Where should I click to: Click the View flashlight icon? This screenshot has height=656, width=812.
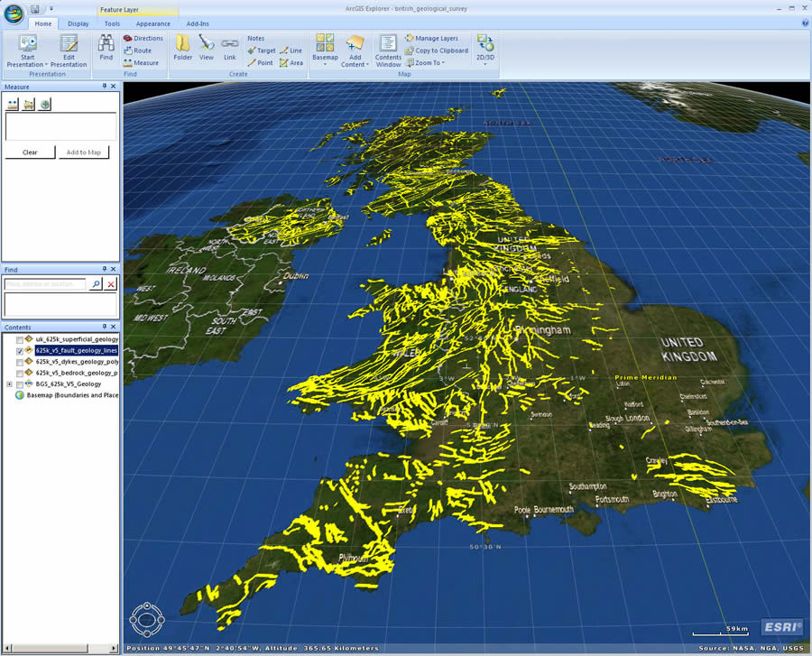207,45
